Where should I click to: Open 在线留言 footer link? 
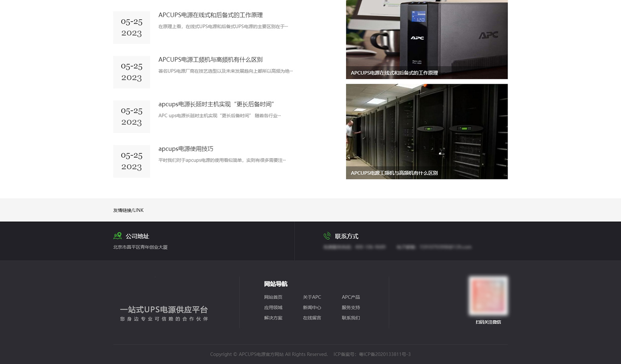pyautogui.click(x=312, y=318)
